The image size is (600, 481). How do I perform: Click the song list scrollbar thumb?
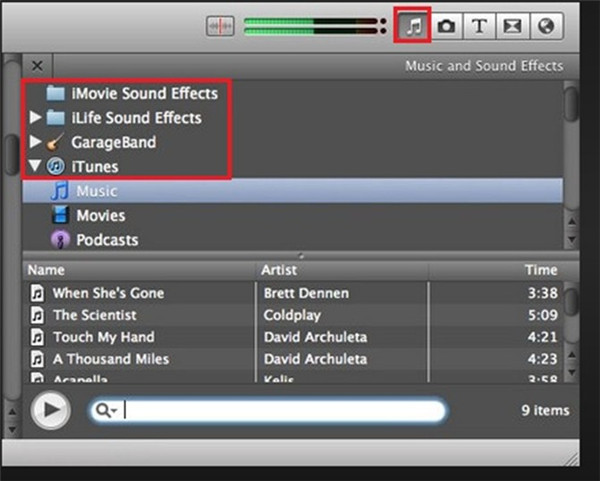click(572, 302)
